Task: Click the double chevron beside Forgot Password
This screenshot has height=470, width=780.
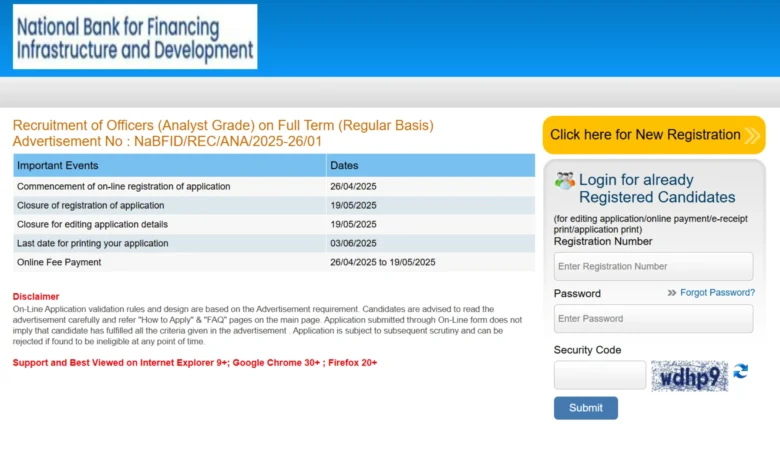Action: tap(672, 292)
